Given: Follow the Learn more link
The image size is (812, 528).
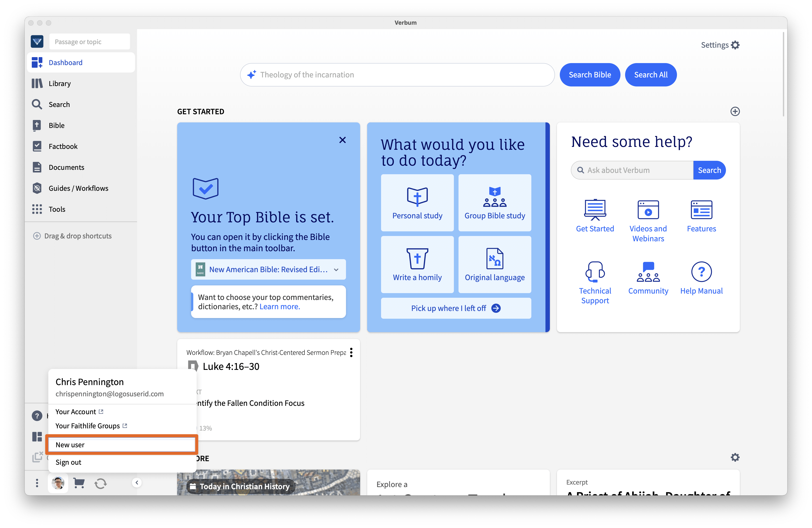Looking at the screenshot, I should pyautogui.click(x=279, y=307).
